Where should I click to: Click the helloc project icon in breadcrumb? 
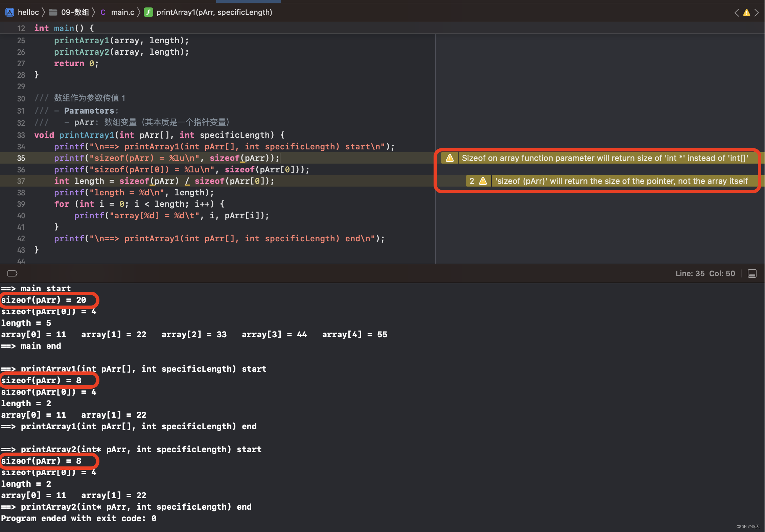(x=10, y=13)
